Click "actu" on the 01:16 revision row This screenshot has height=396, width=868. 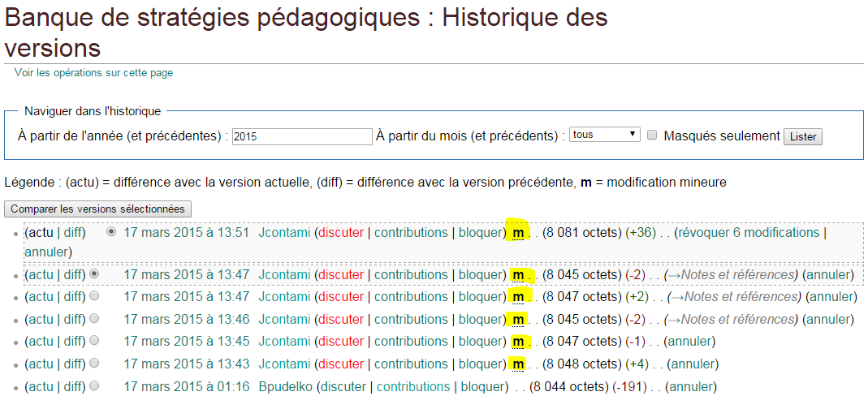41,387
